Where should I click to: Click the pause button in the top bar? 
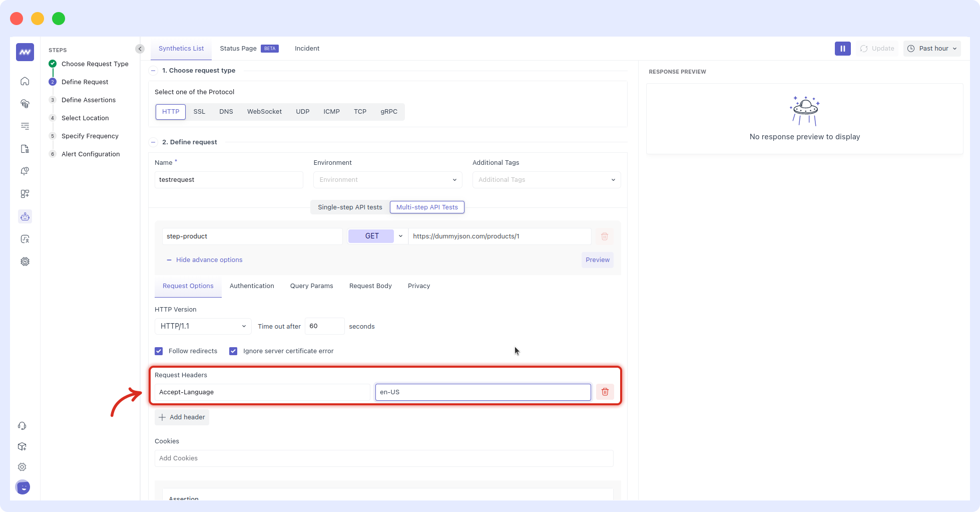[x=842, y=48]
